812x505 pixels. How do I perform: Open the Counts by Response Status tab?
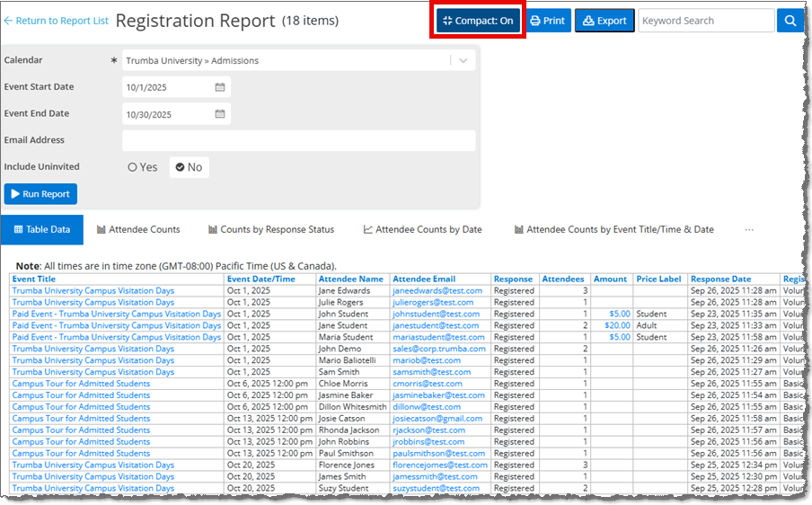(x=270, y=230)
